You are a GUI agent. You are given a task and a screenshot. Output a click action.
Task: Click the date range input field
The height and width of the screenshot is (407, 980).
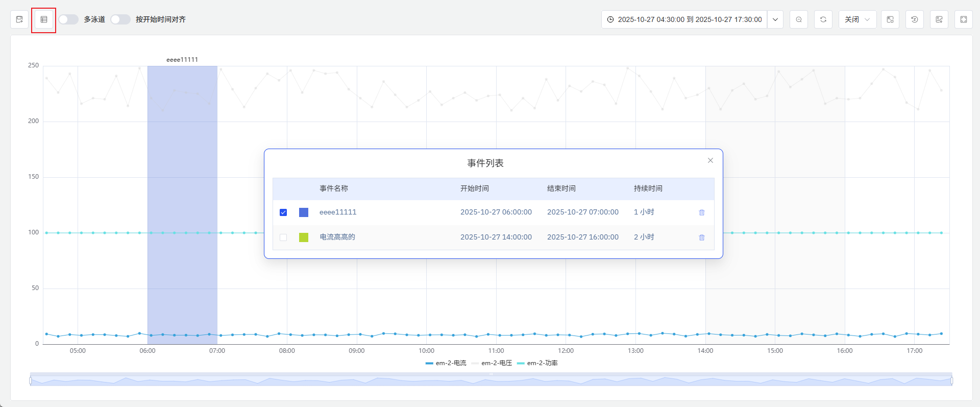[x=684, y=19]
